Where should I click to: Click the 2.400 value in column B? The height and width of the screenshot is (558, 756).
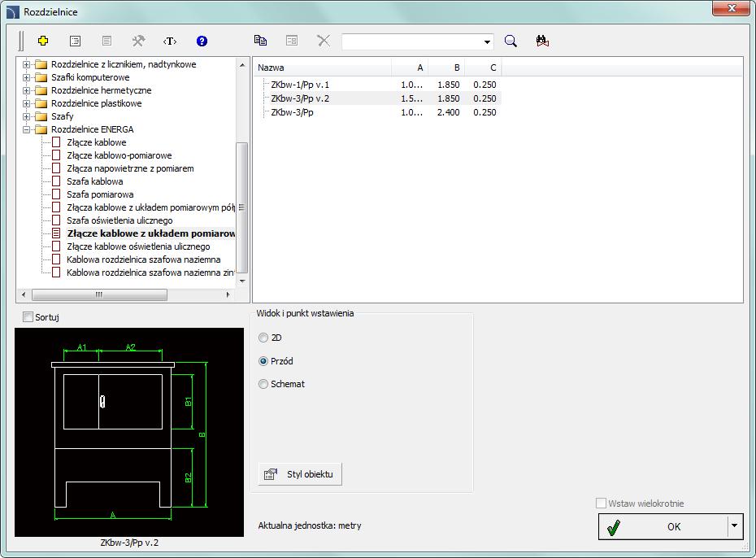[x=448, y=112]
